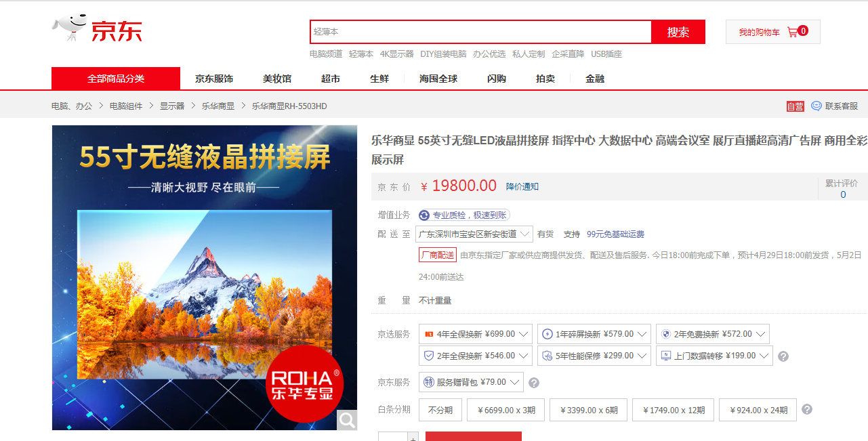Open 我的购物车 cart button
This screenshot has height=441, width=868.
pyautogui.click(x=773, y=32)
